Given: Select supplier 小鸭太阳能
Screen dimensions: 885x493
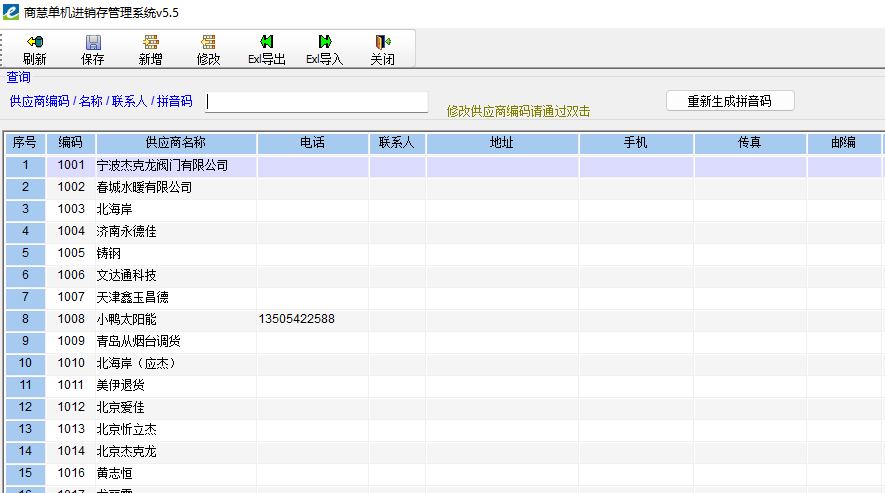Looking at the screenshot, I should 126,320.
